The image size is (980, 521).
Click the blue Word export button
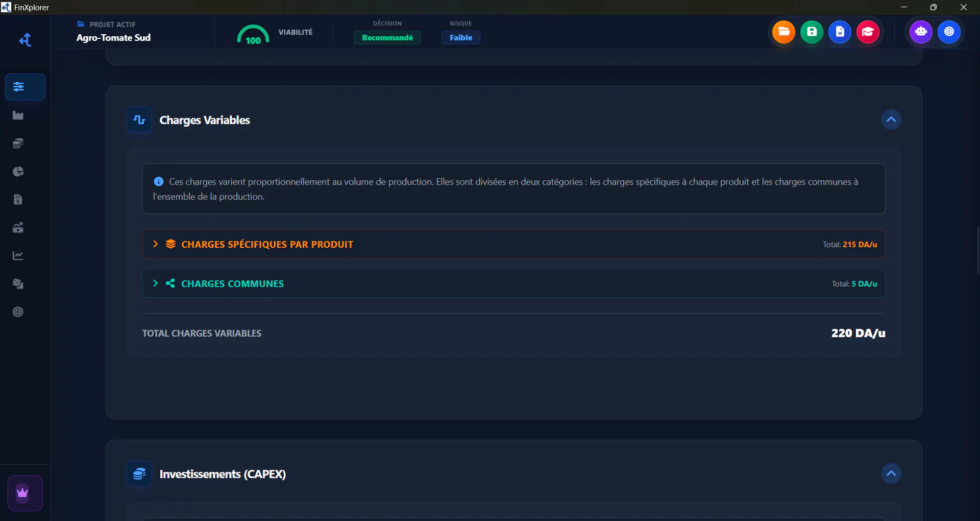point(840,32)
